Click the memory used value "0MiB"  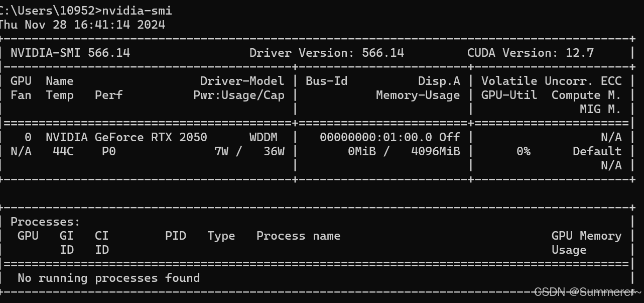point(362,151)
